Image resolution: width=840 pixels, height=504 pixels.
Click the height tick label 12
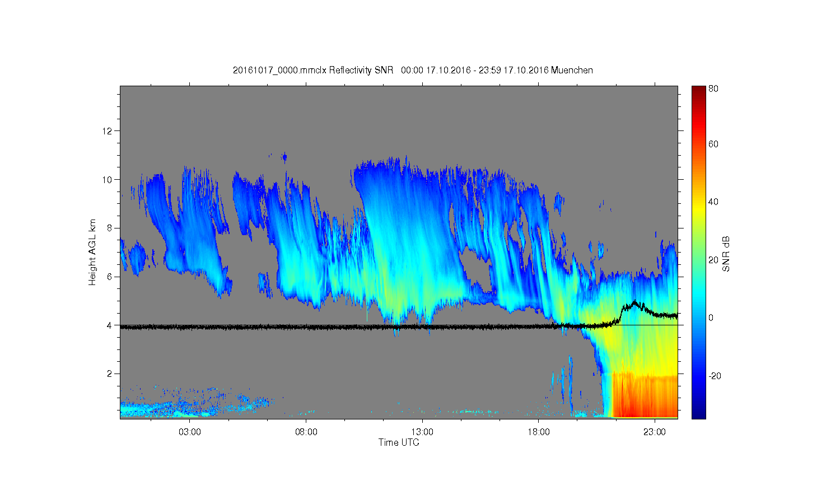tap(108, 131)
